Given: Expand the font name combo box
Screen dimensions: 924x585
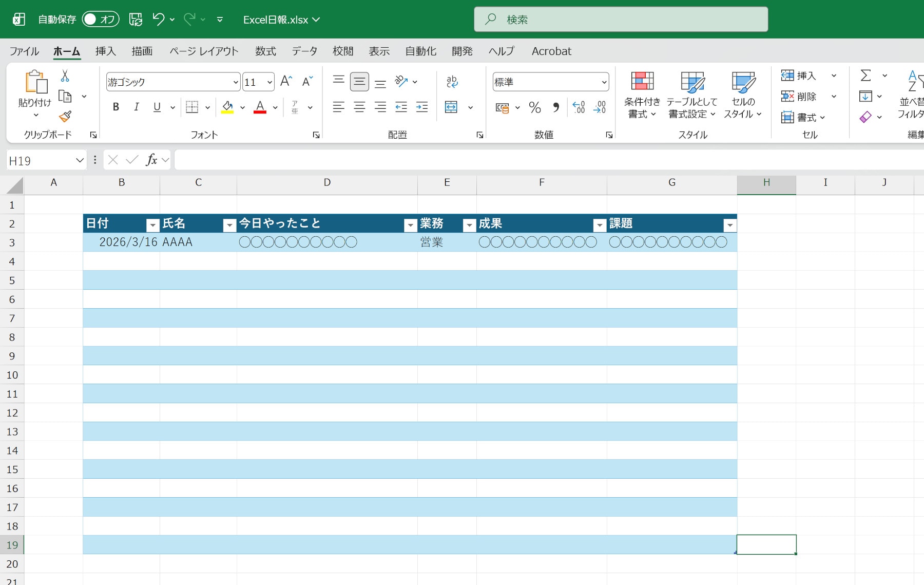Looking at the screenshot, I should coord(235,82).
